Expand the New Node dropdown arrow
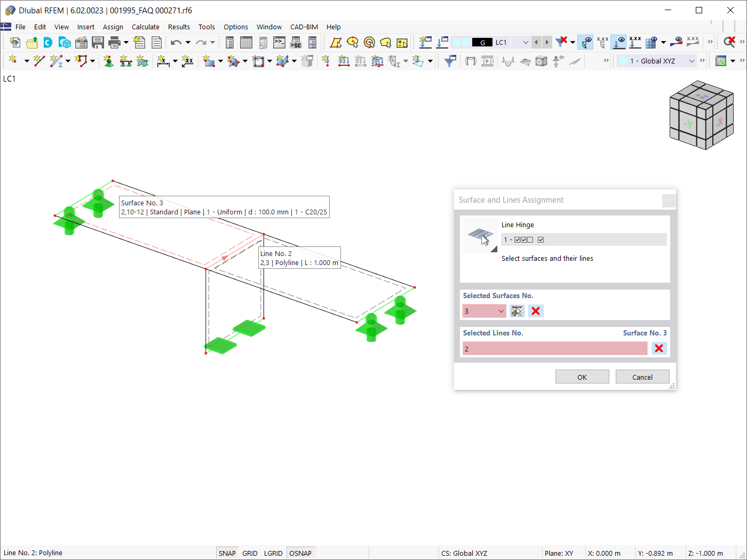This screenshot has height=560, width=747. tap(26, 61)
